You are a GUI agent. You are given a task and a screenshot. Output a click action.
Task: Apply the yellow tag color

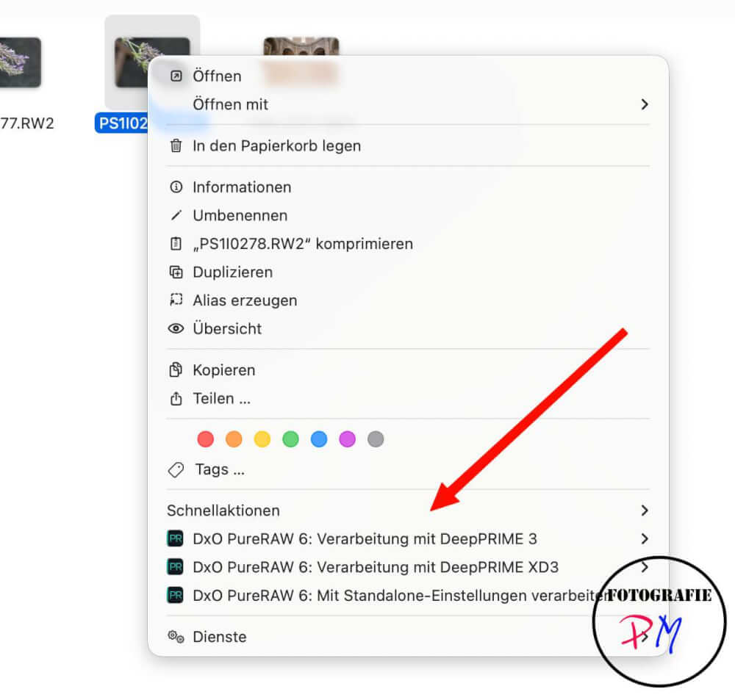262,439
